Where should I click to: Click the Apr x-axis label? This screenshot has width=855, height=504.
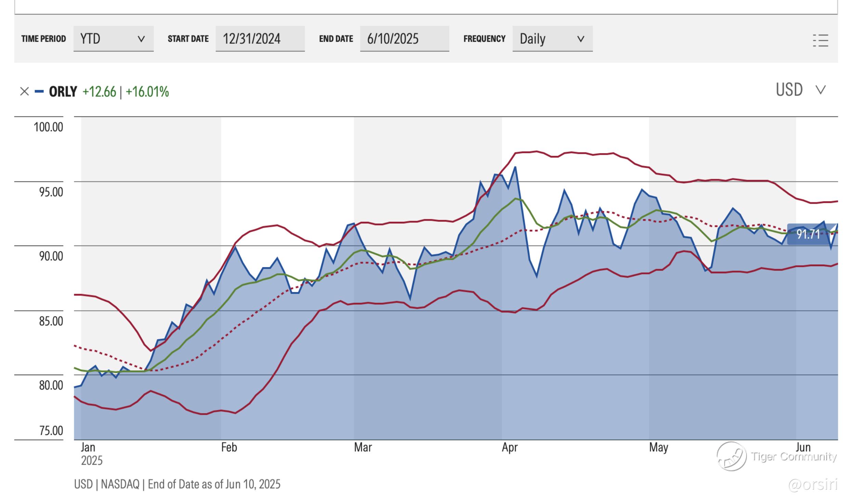point(510,448)
